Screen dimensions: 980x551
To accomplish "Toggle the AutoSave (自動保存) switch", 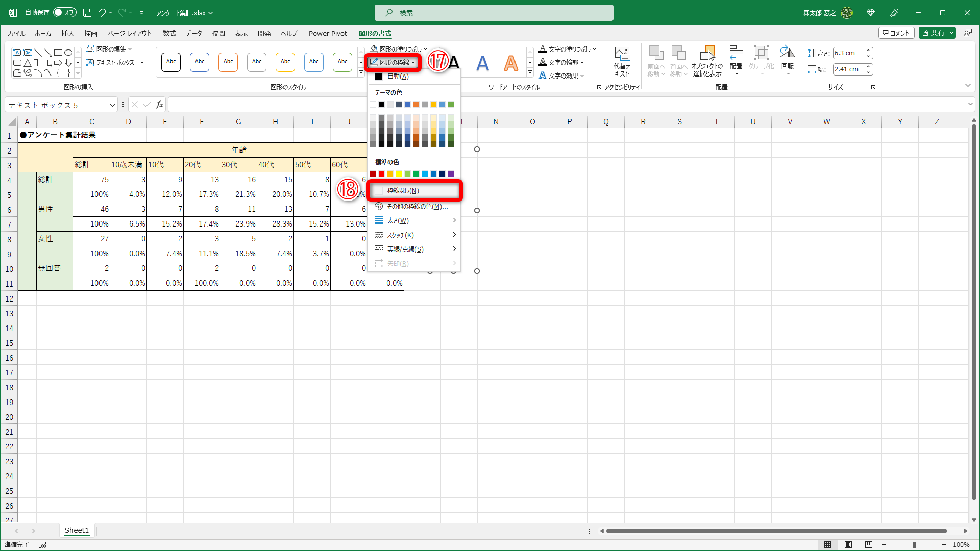I will point(64,12).
